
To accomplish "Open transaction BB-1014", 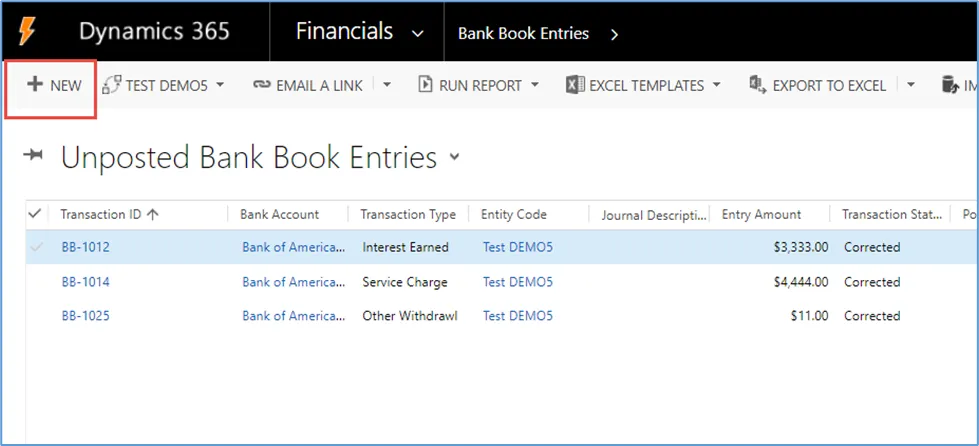I will tap(86, 282).
